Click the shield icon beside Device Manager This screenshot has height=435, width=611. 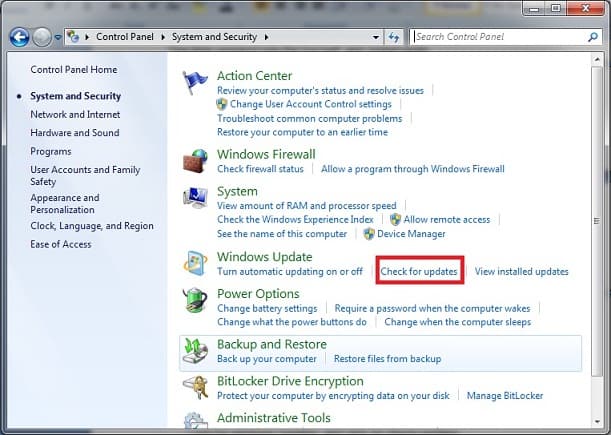pos(369,234)
